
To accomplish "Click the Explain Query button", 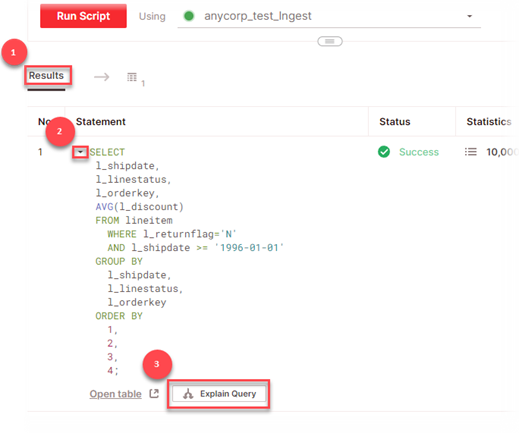I will tap(219, 394).
